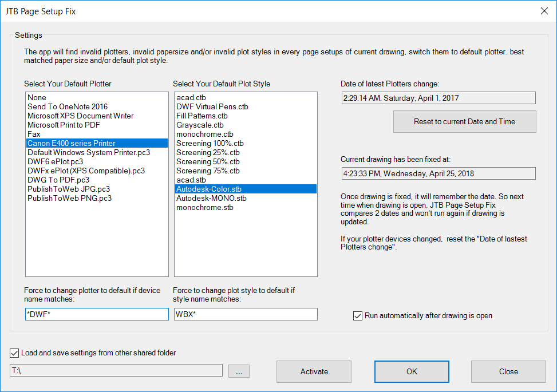
Task: Select Microsoft Print to PDF plotter
Action: (x=64, y=125)
